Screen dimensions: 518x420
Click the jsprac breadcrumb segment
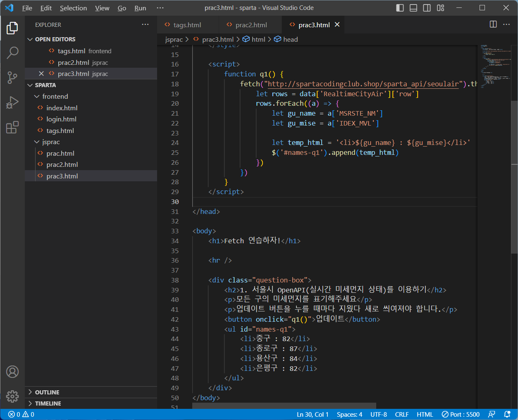point(174,39)
